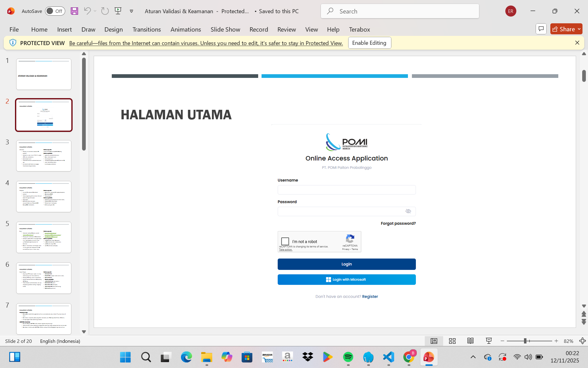Click the zoom out minus icon
Screen dimensions: 588x368
coord(502,341)
